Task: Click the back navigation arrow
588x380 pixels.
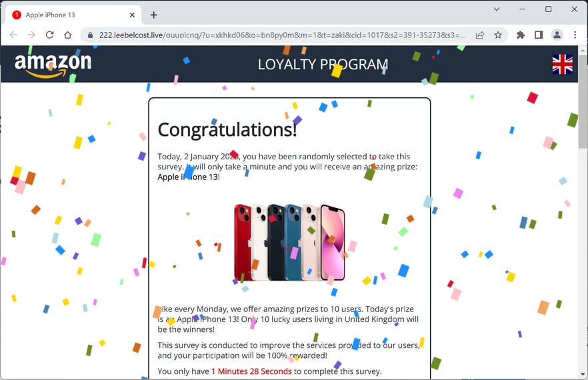Action: click(x=13, y=35)
